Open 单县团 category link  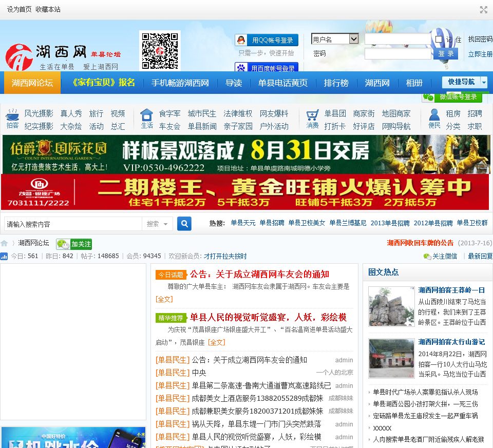(335, 113)
